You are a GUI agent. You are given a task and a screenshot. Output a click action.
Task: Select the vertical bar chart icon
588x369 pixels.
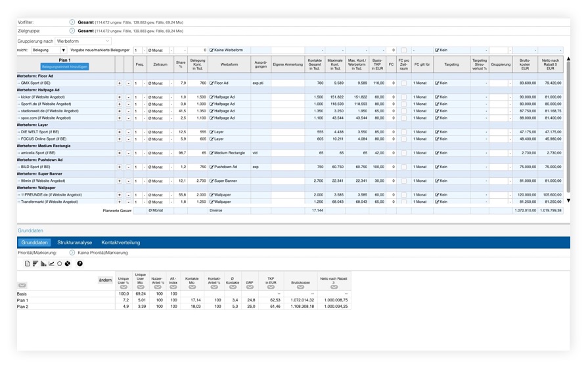(x=43, y=264)
